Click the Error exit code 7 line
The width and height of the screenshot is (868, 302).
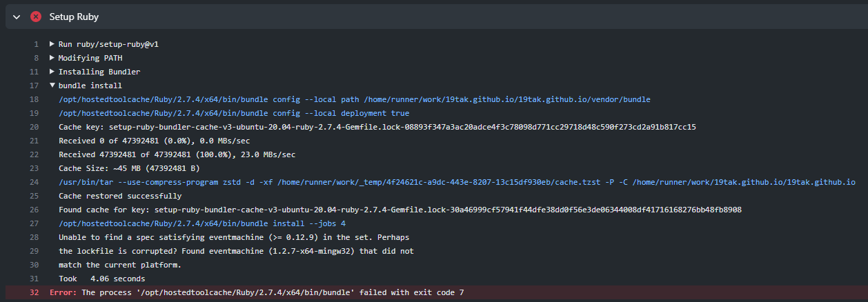257,293
